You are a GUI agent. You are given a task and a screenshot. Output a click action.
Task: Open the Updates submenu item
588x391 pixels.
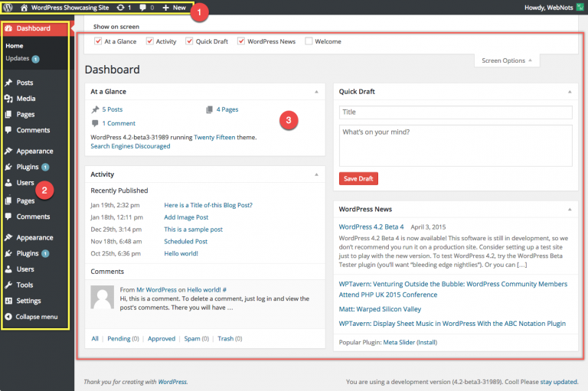pyautogui.click(x=18, y=58)
